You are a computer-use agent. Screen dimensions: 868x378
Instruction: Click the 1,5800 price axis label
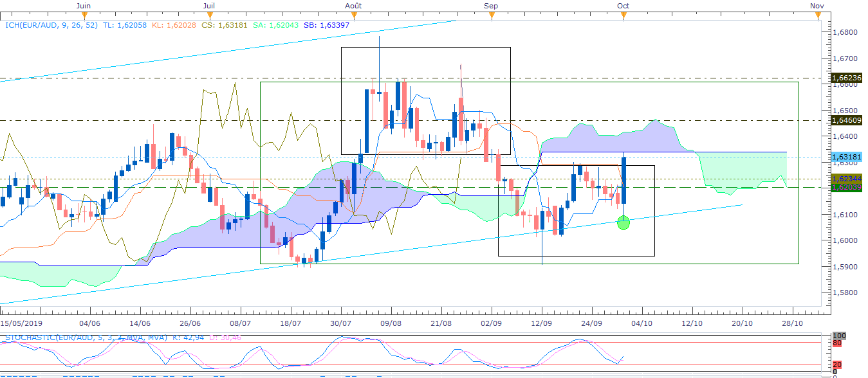[x=844, y=292]
